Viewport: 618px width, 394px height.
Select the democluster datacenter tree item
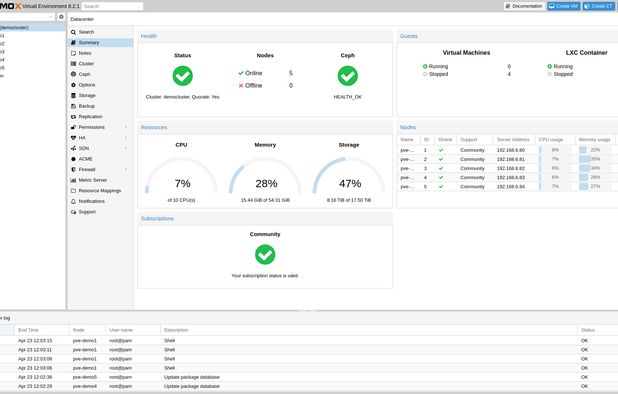[33, 28]
